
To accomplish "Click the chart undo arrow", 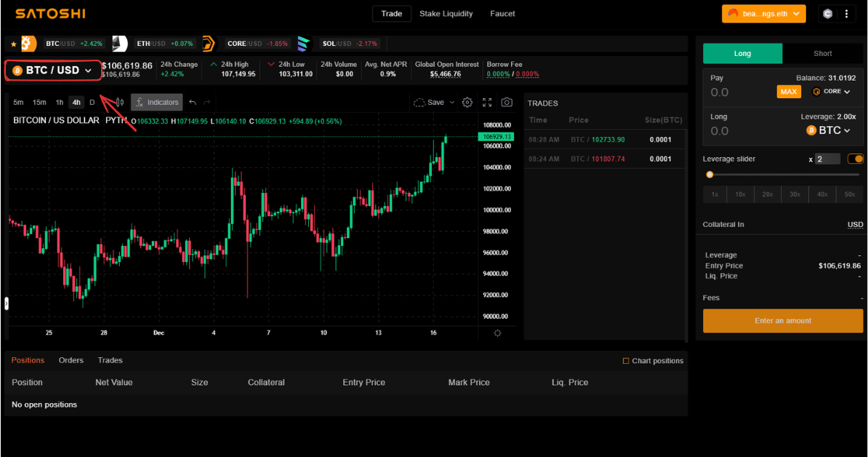I will tap(193, 103).
